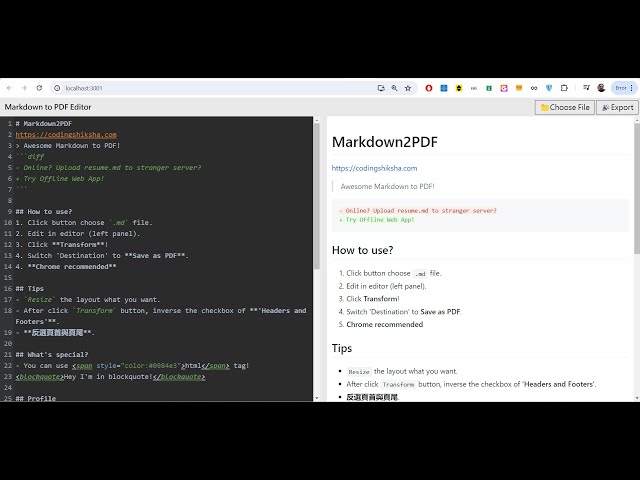Click the Choose File button
Viewport: 640px width, 480px height.
(x=565, y=107)
